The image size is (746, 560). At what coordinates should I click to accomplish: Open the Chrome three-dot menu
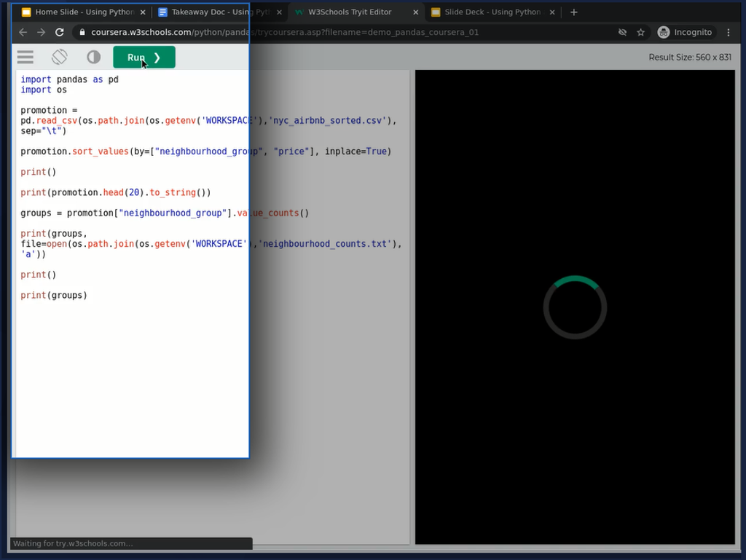(729, 32)
